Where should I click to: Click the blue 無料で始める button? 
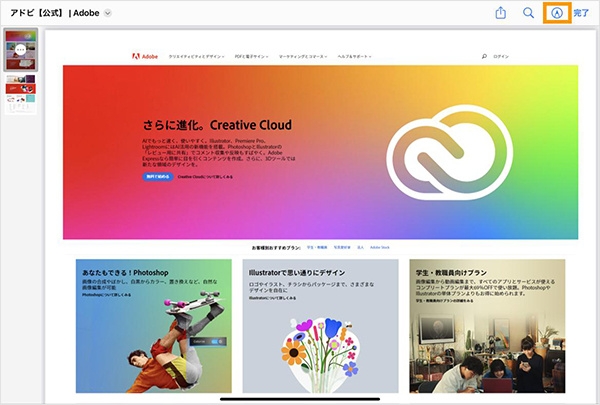[x=158, y=177]
